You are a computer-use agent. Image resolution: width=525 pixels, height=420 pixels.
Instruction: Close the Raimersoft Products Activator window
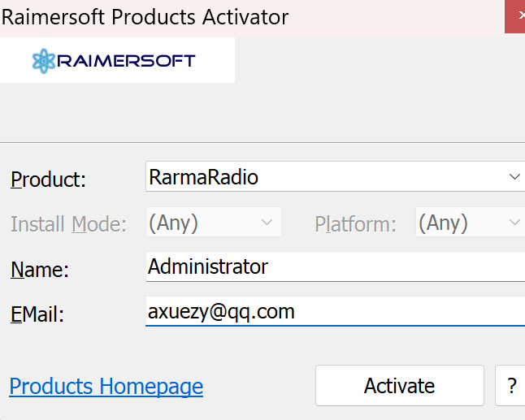coord(515,16)
